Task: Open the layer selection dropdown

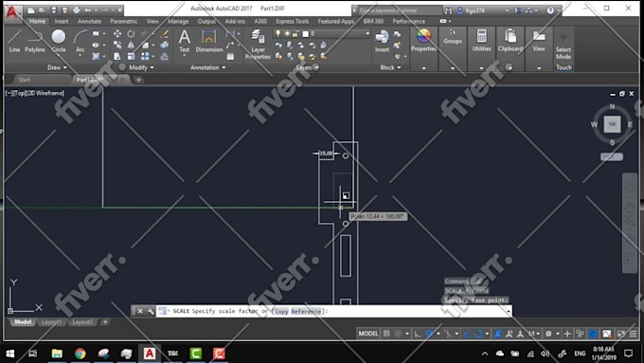Action: tap(367, 33)
